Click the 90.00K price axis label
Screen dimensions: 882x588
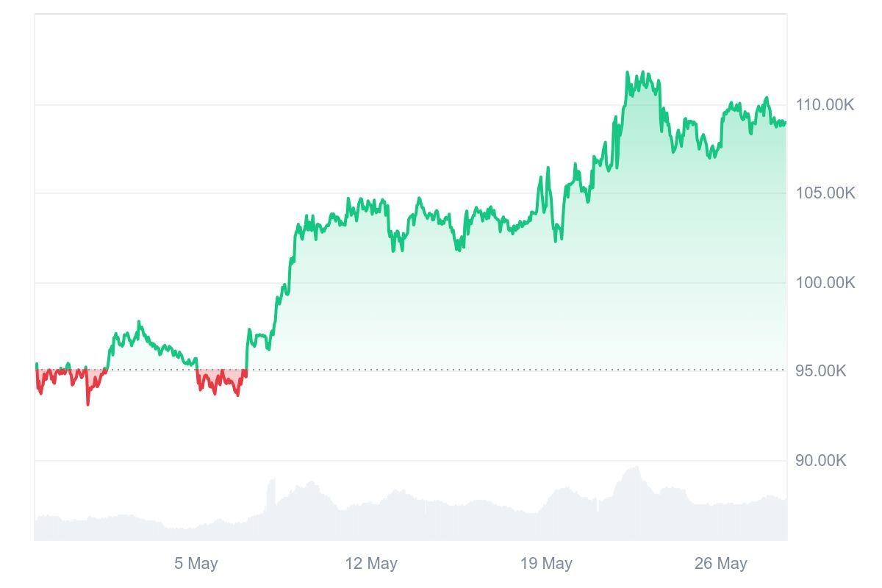pyautogui.click(x=820, y=461)
